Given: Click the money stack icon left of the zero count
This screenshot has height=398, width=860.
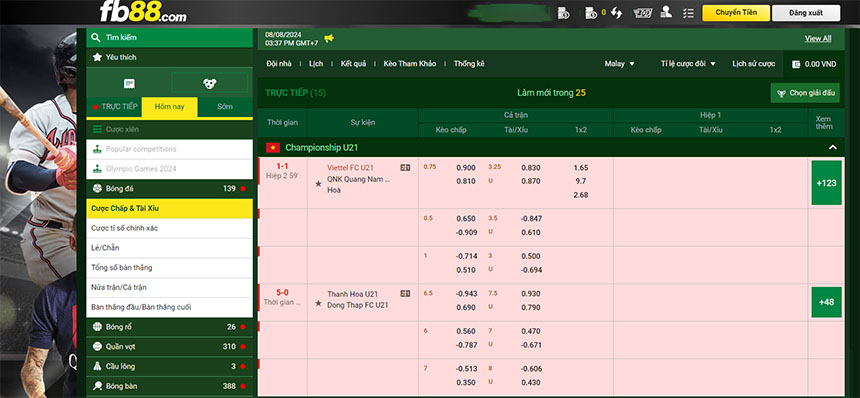Looking at the screenshot, I should click(591, 13).
